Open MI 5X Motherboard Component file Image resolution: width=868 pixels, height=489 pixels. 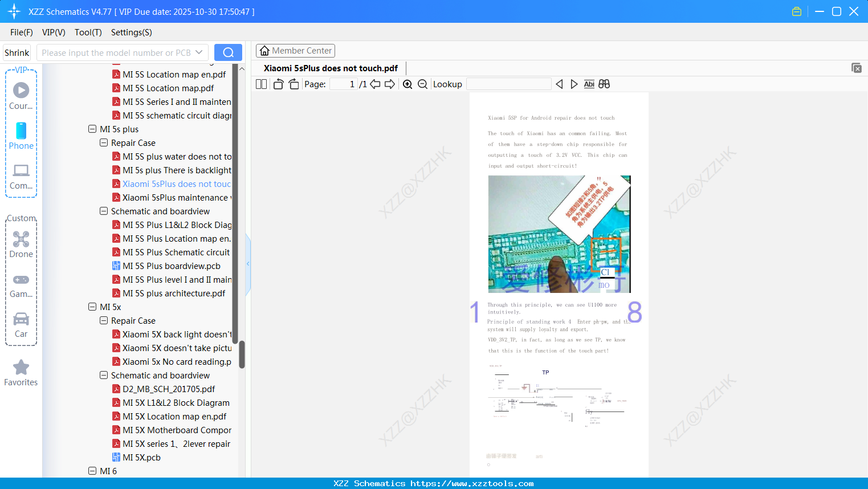(x=172, y=430)
